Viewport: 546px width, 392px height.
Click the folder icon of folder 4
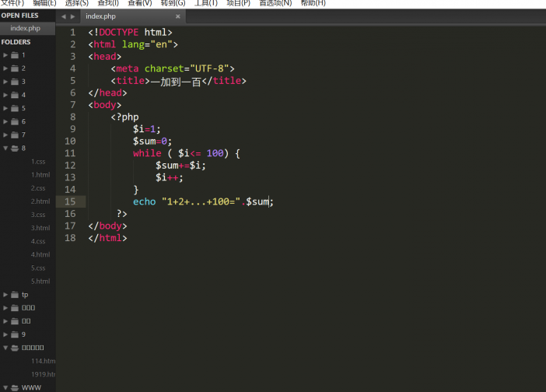pyautogui.click(x=14, y=95)
